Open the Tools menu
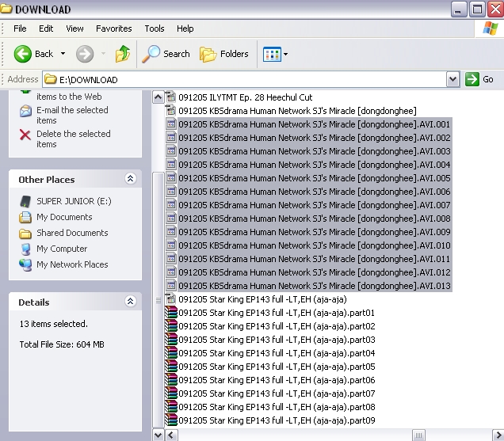Image resolution: width=504 pixels, height=441 pixels. point(155,29)
